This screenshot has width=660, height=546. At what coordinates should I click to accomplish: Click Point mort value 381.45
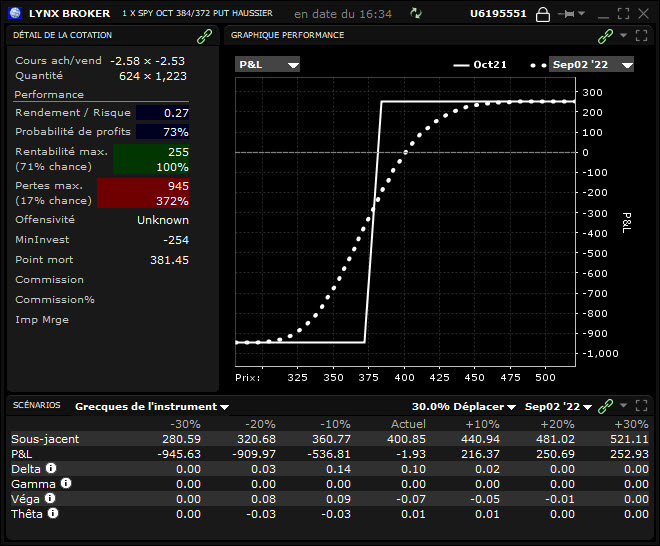click(169, 260)
